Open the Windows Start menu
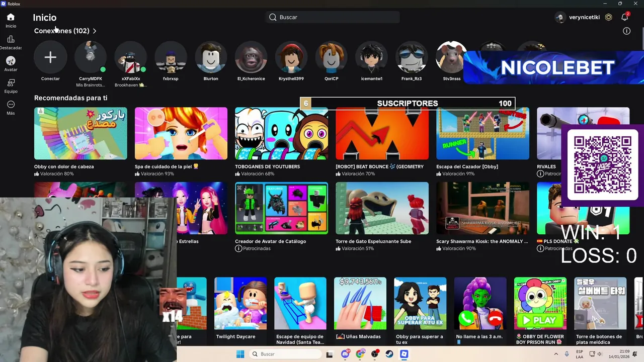Image resolution: width=644 pixels, height=362 pixels. click(240, 354)
